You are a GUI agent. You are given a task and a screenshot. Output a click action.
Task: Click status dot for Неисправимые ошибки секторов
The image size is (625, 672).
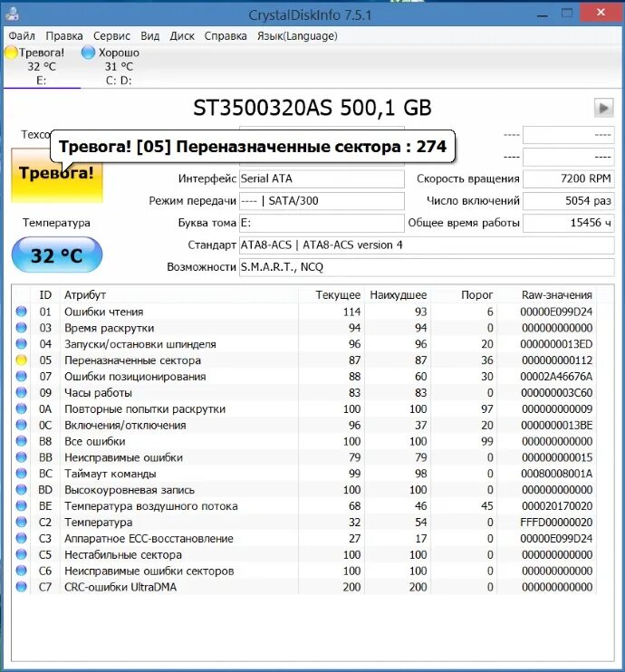click(x=21, y=571)
